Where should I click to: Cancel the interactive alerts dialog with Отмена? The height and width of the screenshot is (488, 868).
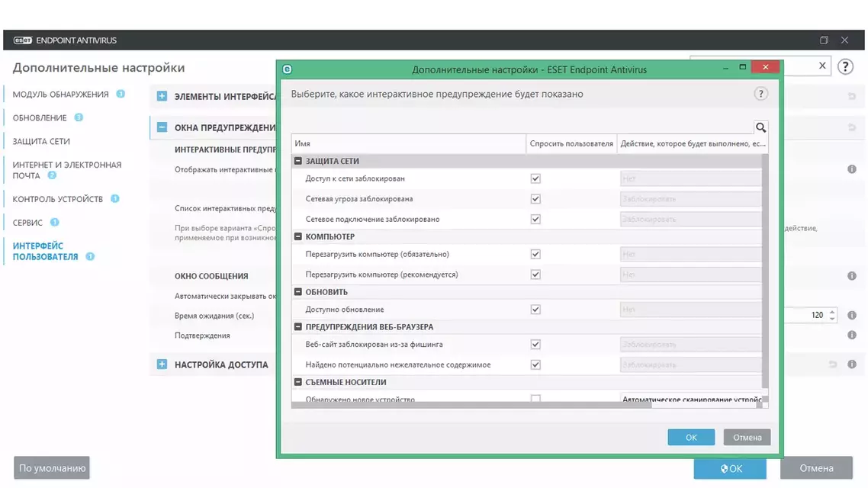click(747, 437)
